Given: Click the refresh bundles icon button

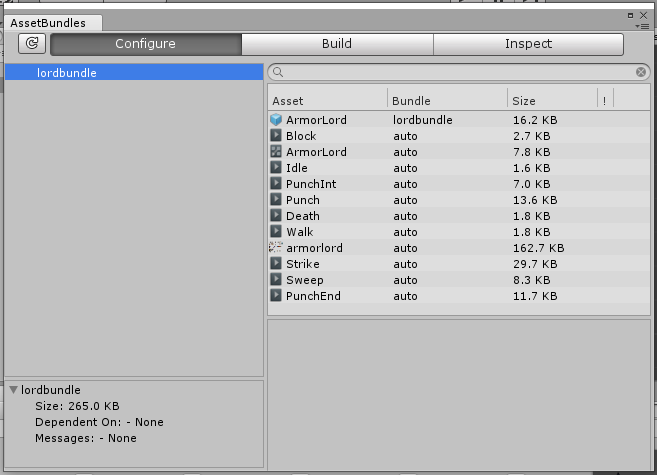Looking at the screenshot, I should (x=32, y=44).
